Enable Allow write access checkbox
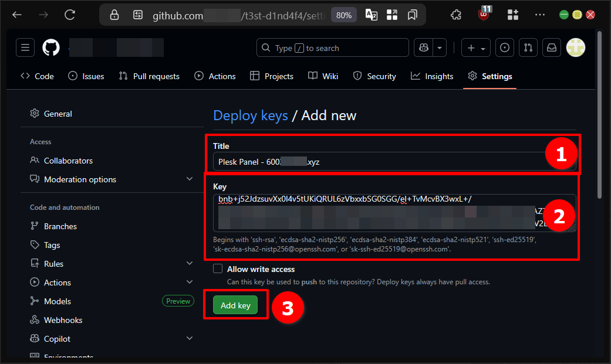The height and width of the screenshot is (364, 611). (x=218, y=269)
